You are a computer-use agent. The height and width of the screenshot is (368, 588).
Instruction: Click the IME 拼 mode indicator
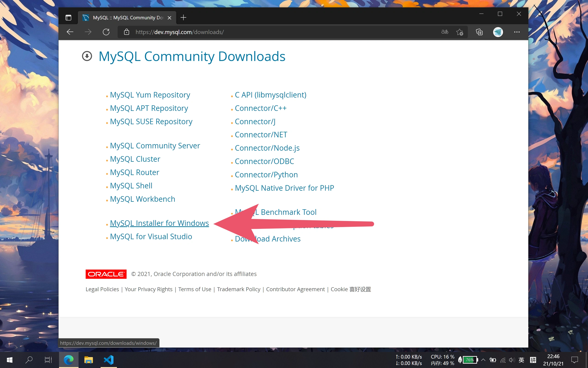click(533, 360)
